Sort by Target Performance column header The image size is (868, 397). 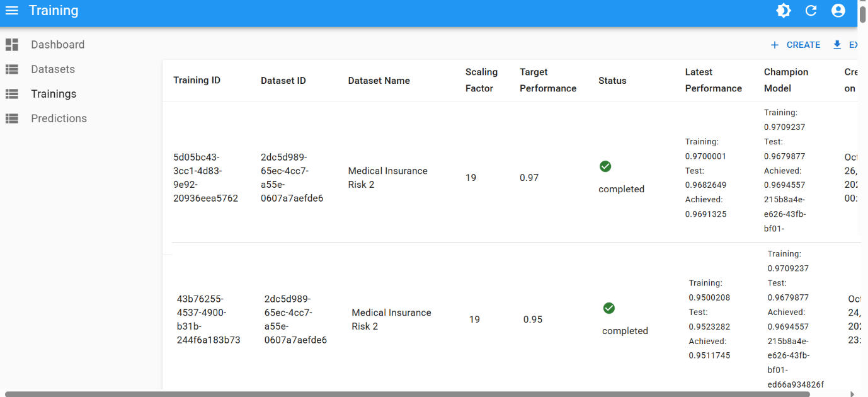point(547,80)
